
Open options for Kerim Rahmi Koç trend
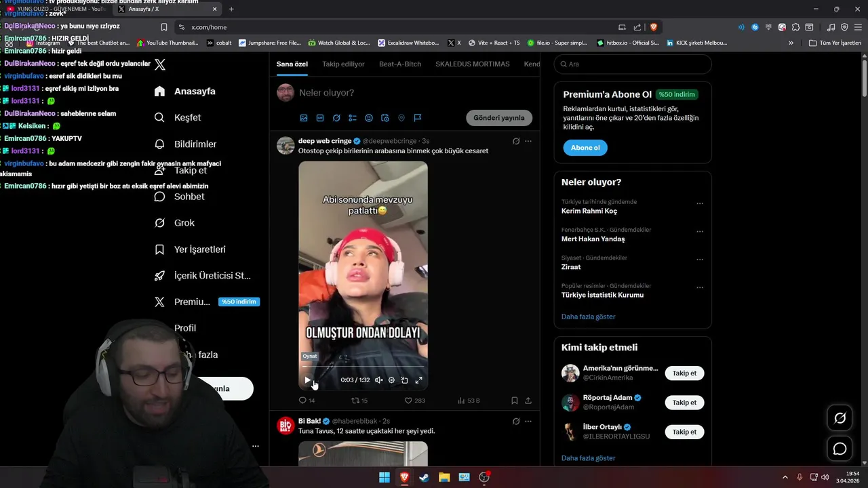coord(700,203)
